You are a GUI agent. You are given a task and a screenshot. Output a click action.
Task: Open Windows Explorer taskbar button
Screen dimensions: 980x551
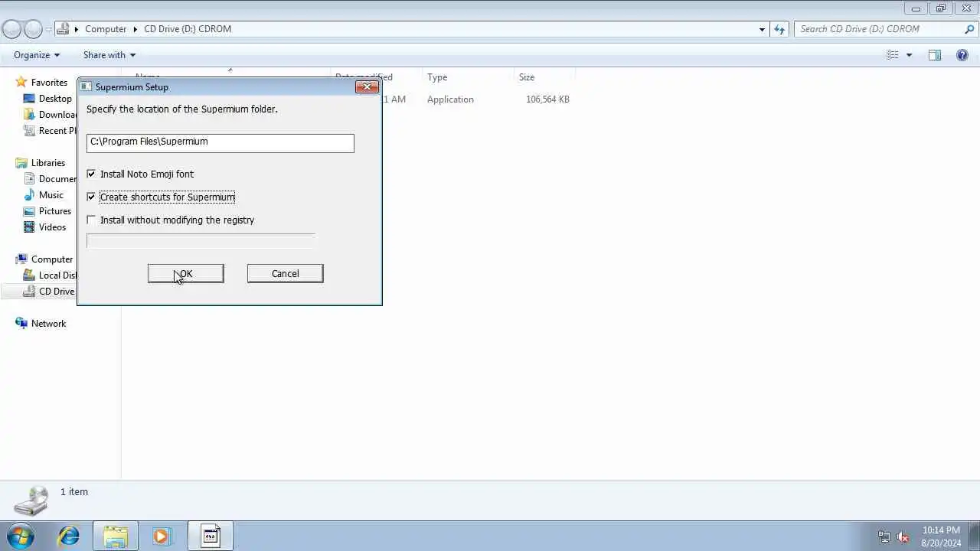pos(116,536)
